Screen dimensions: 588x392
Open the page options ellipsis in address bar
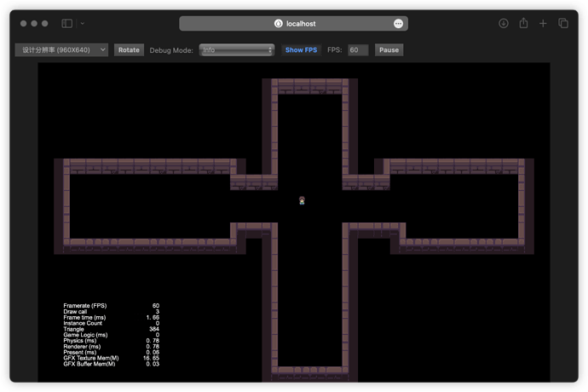coord(398,24)
